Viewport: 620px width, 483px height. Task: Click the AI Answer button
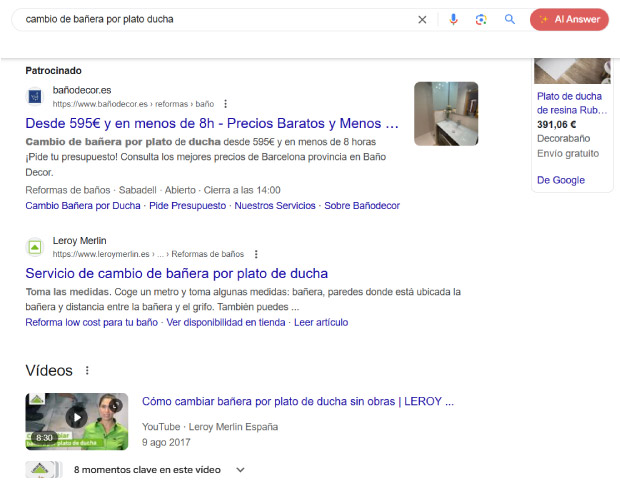click(x=569, y=19)
